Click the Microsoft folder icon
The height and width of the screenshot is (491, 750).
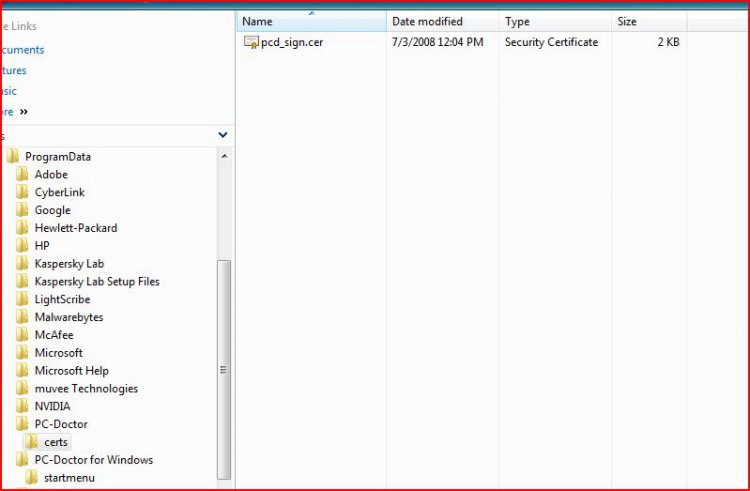22,352
